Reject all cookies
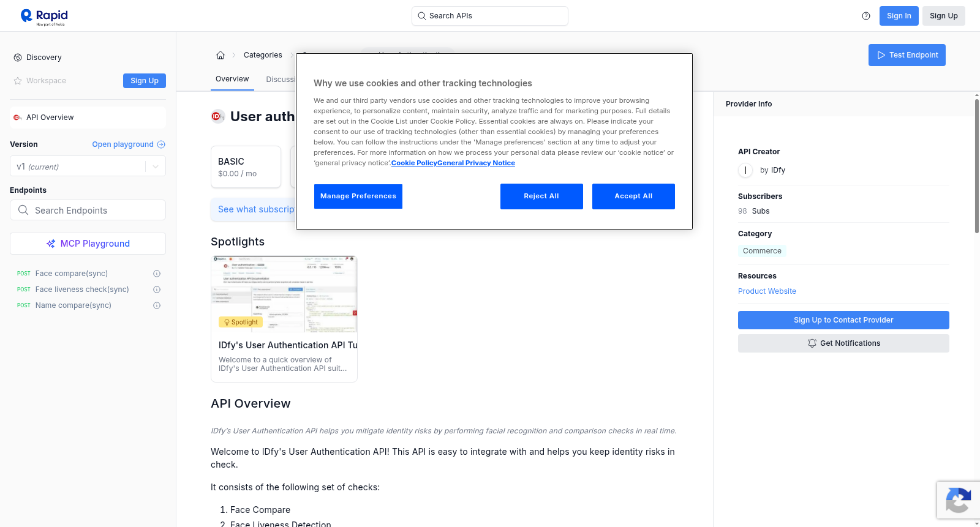 click(541, 196)
